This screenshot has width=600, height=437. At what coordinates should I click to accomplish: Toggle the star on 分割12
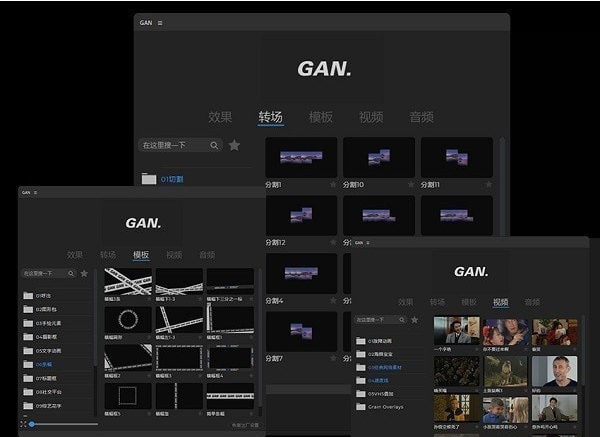[333, 243]
